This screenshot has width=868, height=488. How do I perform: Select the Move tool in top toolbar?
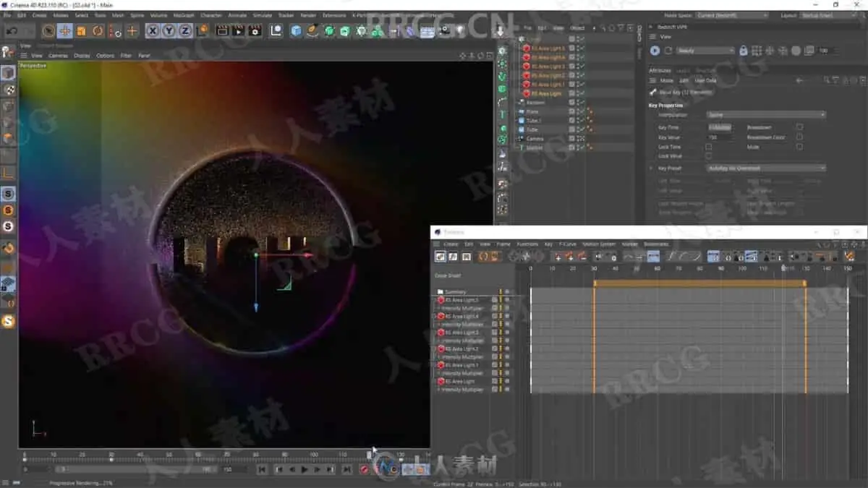point(65,30)
